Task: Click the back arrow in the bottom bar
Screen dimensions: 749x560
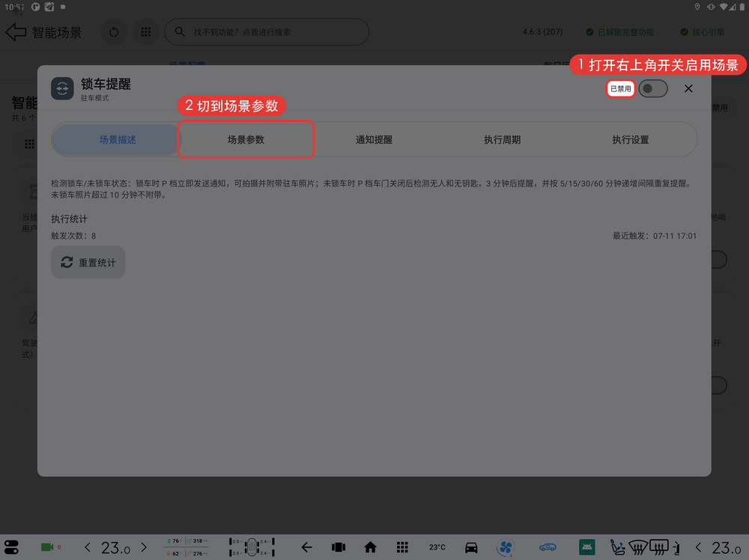Action: coord(306,547)
